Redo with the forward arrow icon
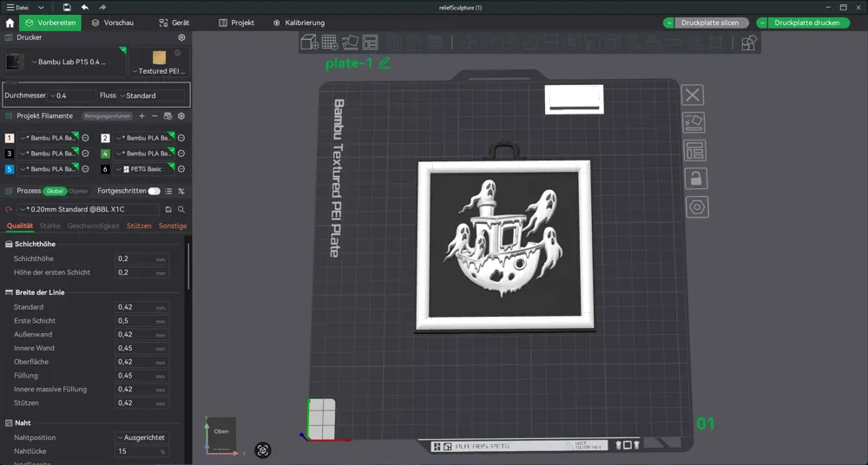Screen dimensions: 868x465 [x=102, y=7]
